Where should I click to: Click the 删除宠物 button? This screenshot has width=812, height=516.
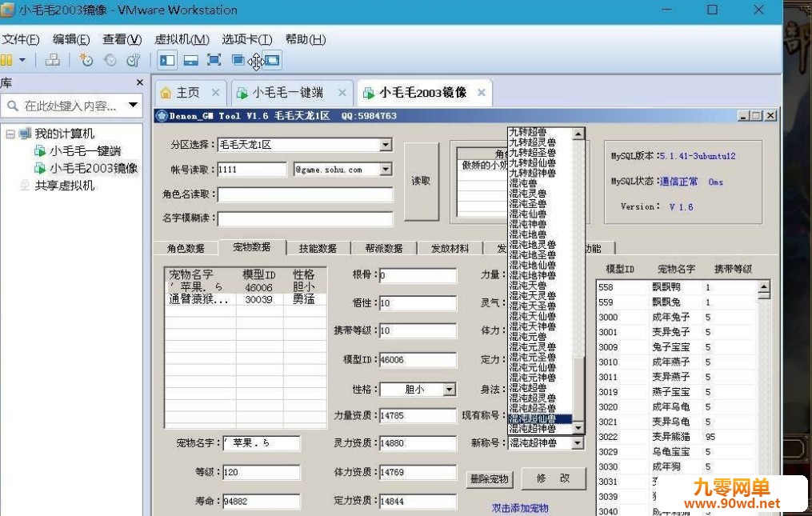(490, 479)
